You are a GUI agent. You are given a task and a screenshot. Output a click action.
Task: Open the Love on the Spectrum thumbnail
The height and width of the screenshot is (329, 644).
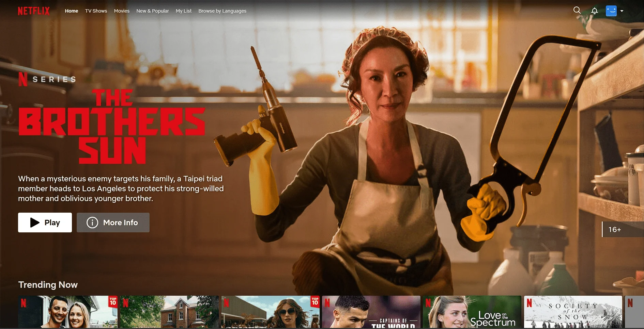pos(472,312)
